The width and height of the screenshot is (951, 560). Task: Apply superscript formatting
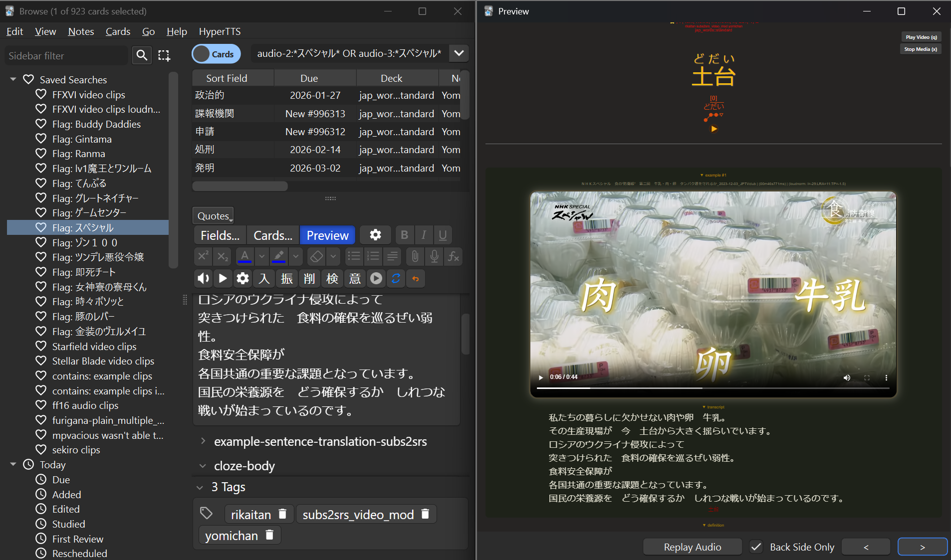click(x=203, y=256)
